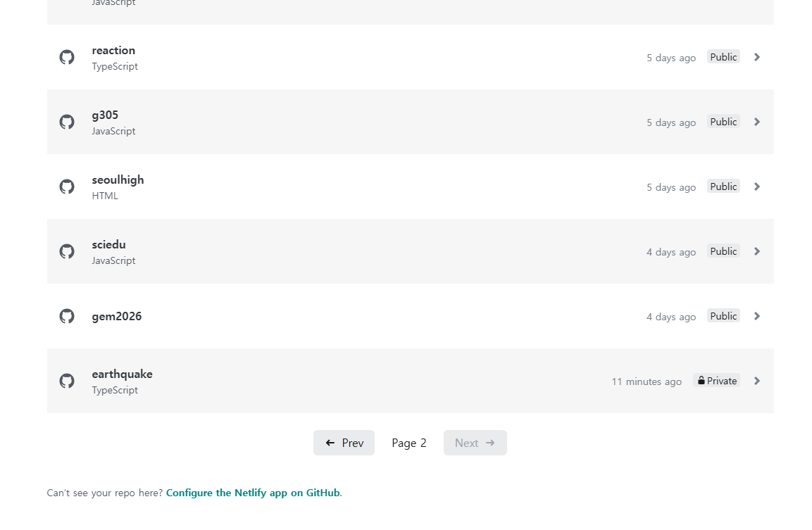This screenshot has height=530, width=812.
Task: Open the seoulhigh row chevron
Action: coord(757,187)
